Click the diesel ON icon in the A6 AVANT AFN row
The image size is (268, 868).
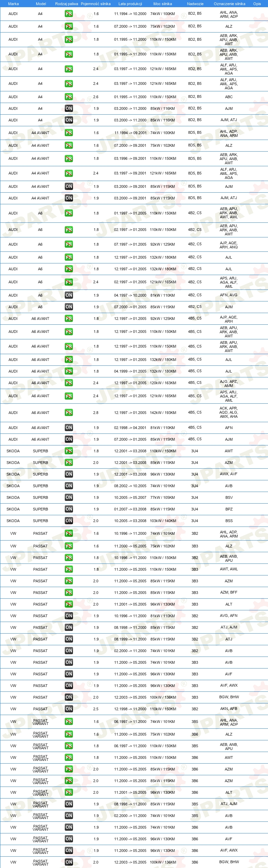(69, 428)
